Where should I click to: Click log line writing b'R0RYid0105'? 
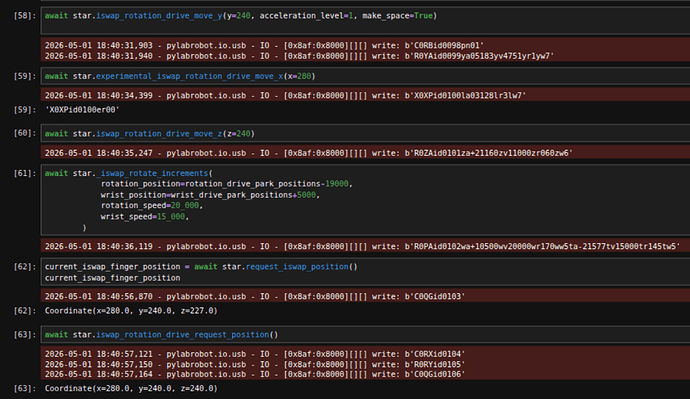click(255, 364)
